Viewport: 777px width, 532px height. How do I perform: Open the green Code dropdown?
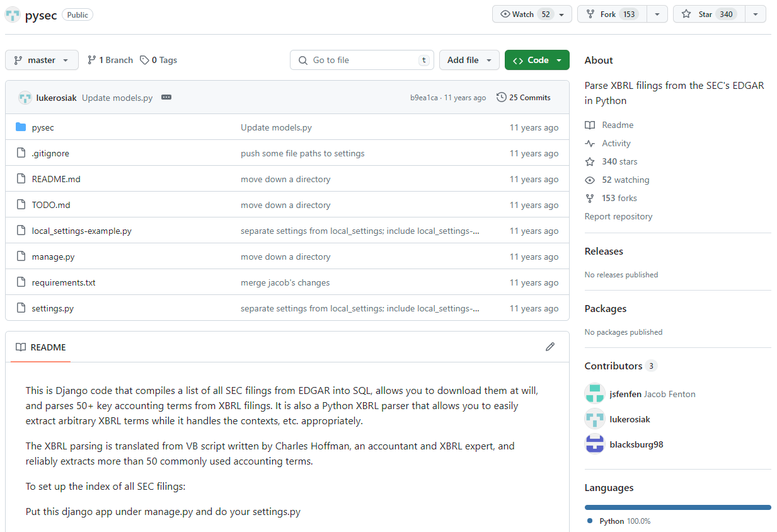[x=537, y=60]
